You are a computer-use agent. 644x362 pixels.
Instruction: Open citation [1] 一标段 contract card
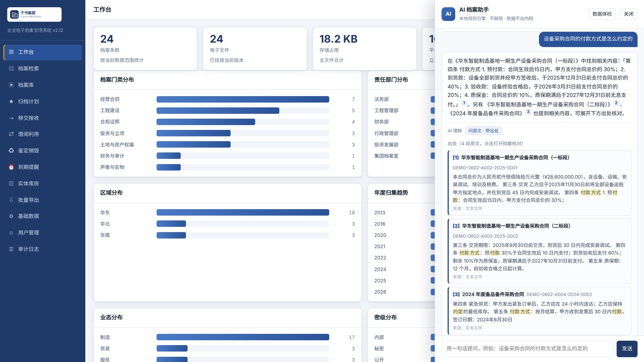(x=539, y=183)
